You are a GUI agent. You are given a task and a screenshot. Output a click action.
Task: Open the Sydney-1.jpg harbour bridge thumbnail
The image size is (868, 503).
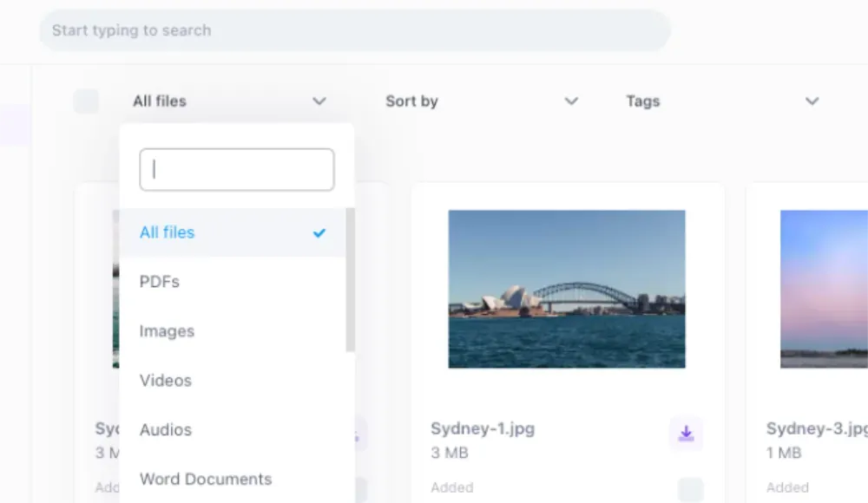567,289
